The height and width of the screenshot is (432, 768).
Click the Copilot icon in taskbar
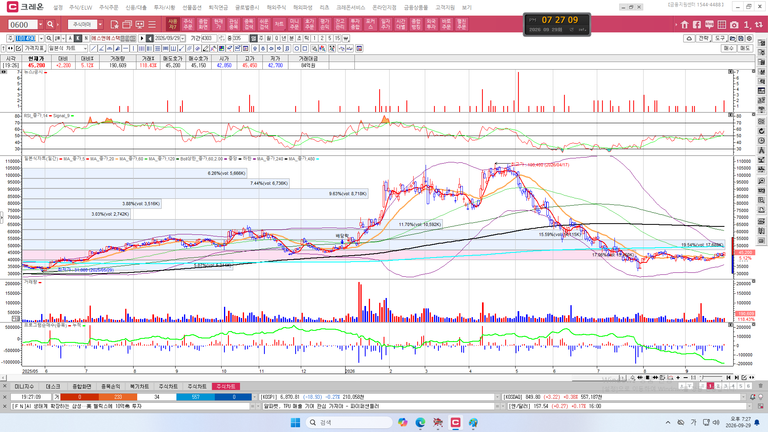coord(403,422)
